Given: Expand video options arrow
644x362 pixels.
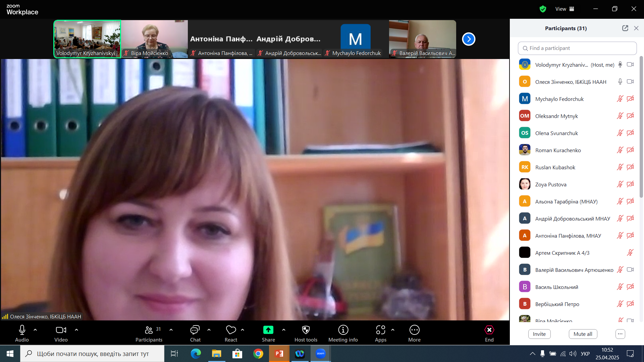Looking at the screenshot, I should (76, 330).
